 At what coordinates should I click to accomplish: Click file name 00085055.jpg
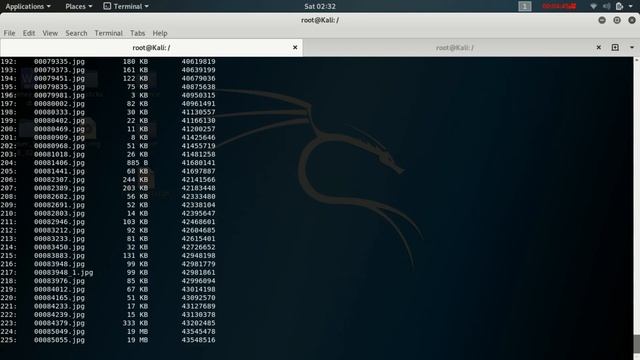[59, 340]
